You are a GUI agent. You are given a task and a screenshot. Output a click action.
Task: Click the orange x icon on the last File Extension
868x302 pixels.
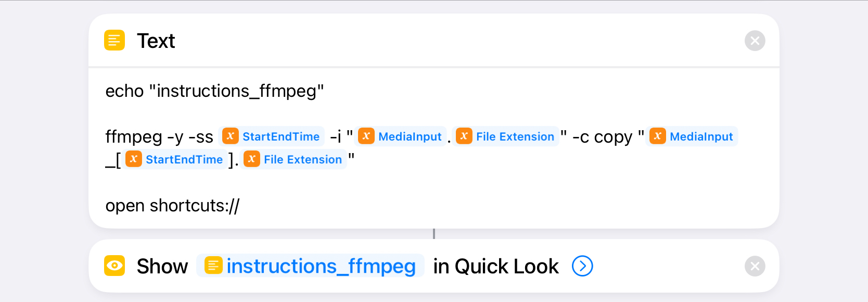click(x=252, y=159)
